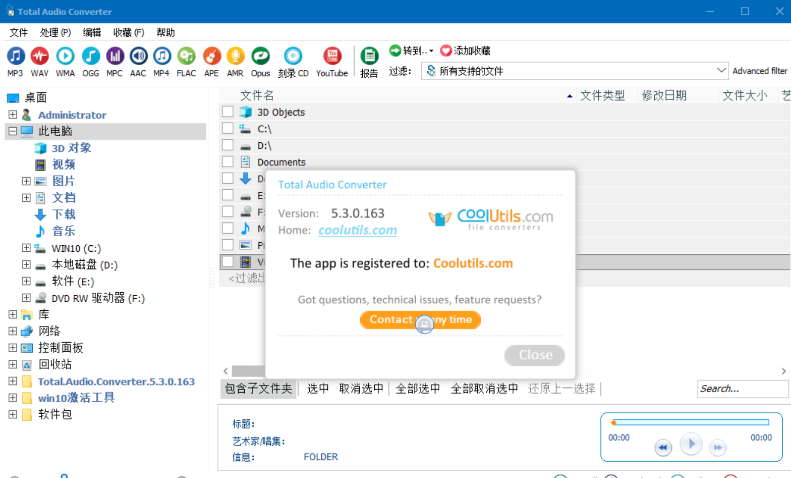Tick the C:\ row checkbox
The width and height of the screenshot is (791, 478).
click(228, 128)
